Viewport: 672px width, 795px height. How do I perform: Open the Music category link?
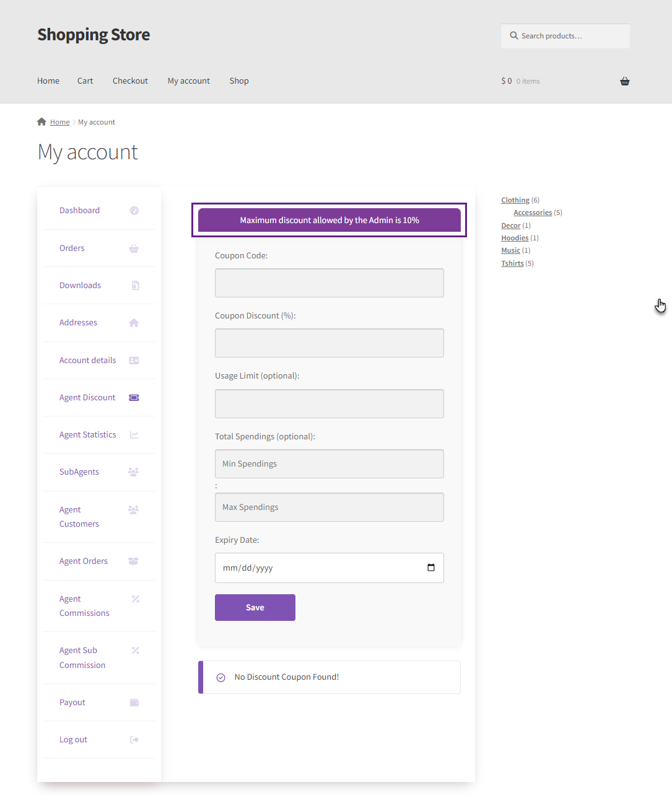pos(510,250)
